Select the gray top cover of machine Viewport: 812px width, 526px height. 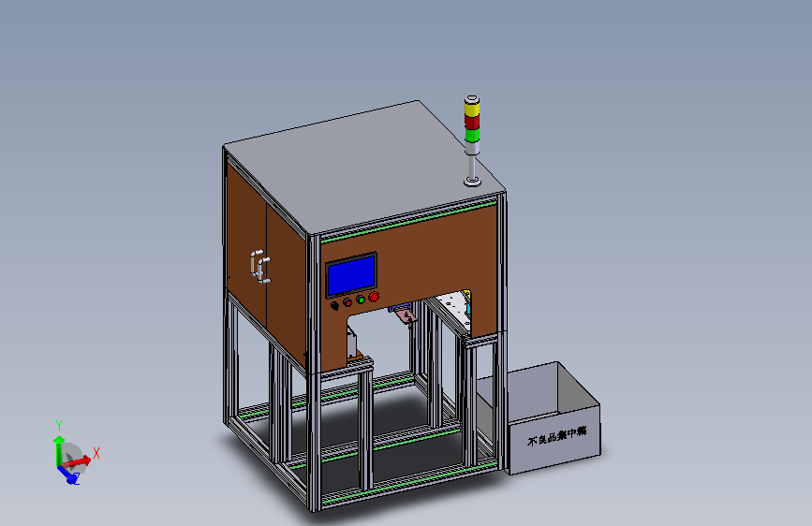365,166
